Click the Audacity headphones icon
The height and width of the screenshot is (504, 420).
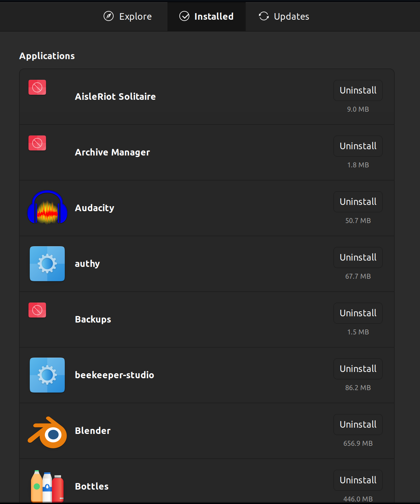[x=47, y=207]
